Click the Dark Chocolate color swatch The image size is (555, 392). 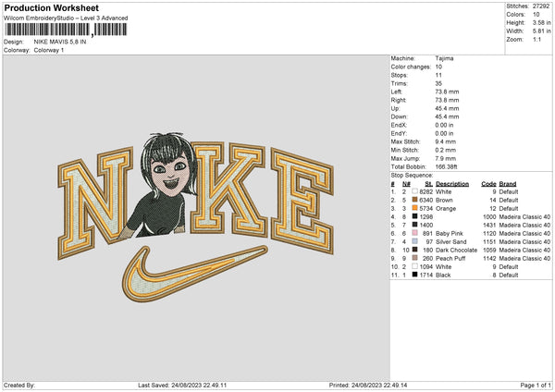pyautogui.click(x=414, y=250)
